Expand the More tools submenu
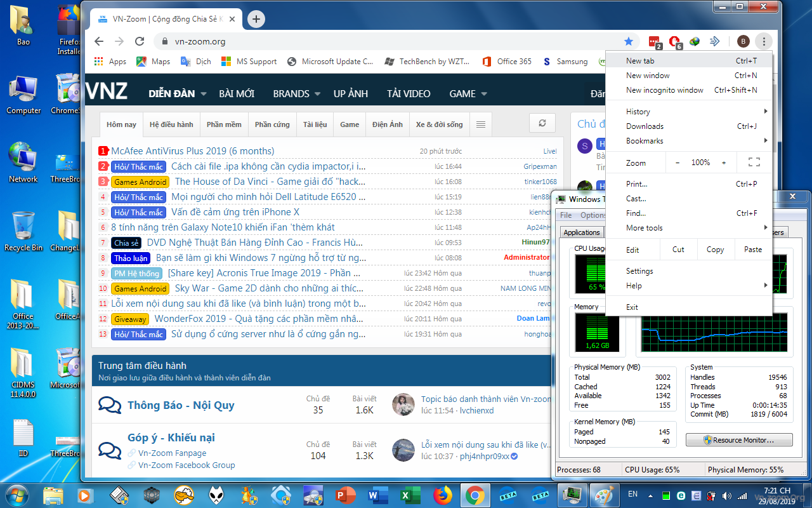The image size is (812, 508). point(689,228)
